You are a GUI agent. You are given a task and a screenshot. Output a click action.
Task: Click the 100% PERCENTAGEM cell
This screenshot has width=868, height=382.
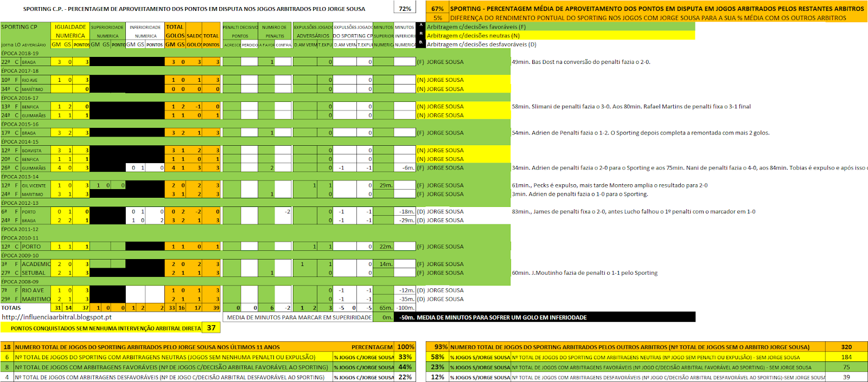(405, 347)
